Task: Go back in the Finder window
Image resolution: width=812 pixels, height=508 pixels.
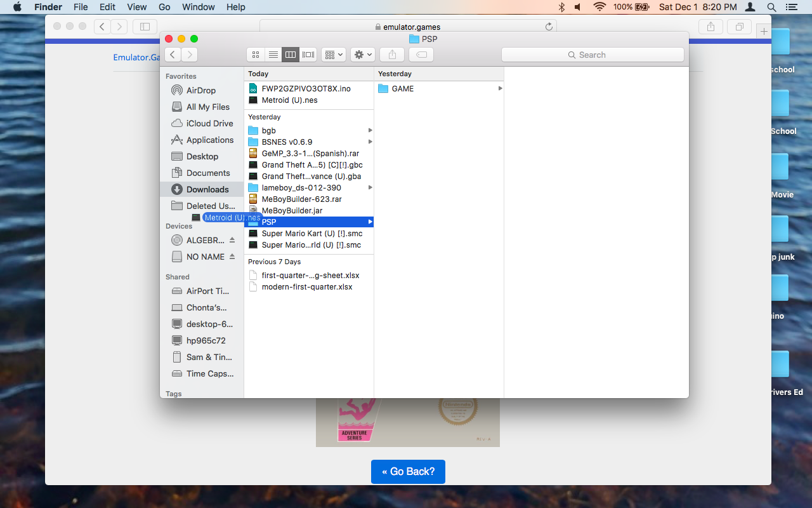Action: [173, 55]
